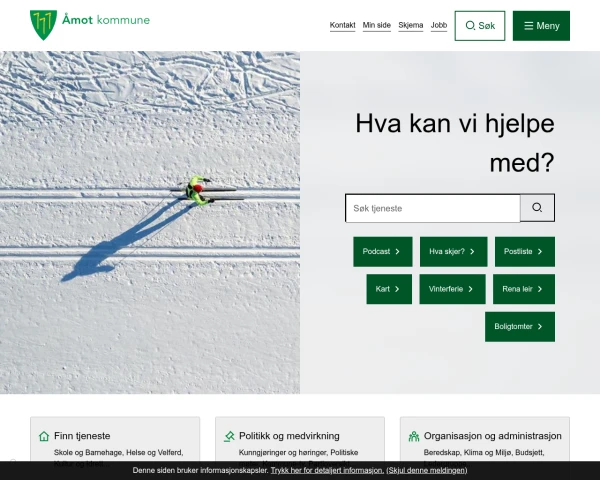Open the Hva skjer? shortcut button
This screenshot has height=480, width=600.
pyautogui.click(x=453, y=251)
